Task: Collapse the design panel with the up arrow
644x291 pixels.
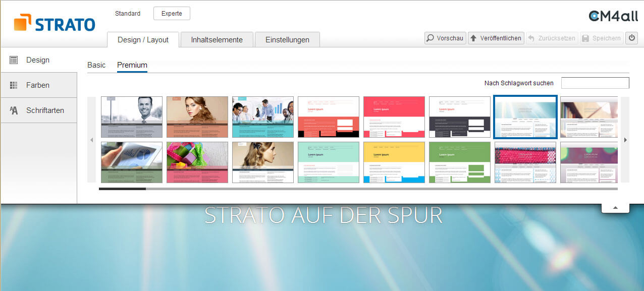Action: tap(615, 208)
